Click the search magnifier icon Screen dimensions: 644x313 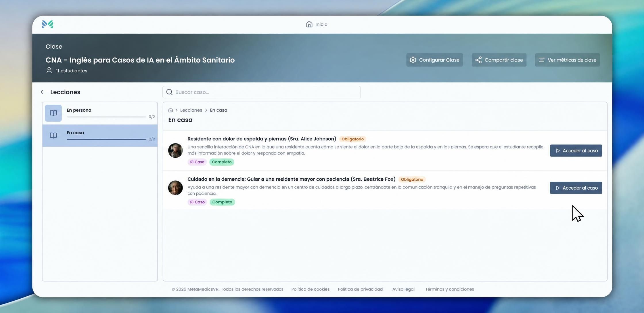(x=169, y=92)
